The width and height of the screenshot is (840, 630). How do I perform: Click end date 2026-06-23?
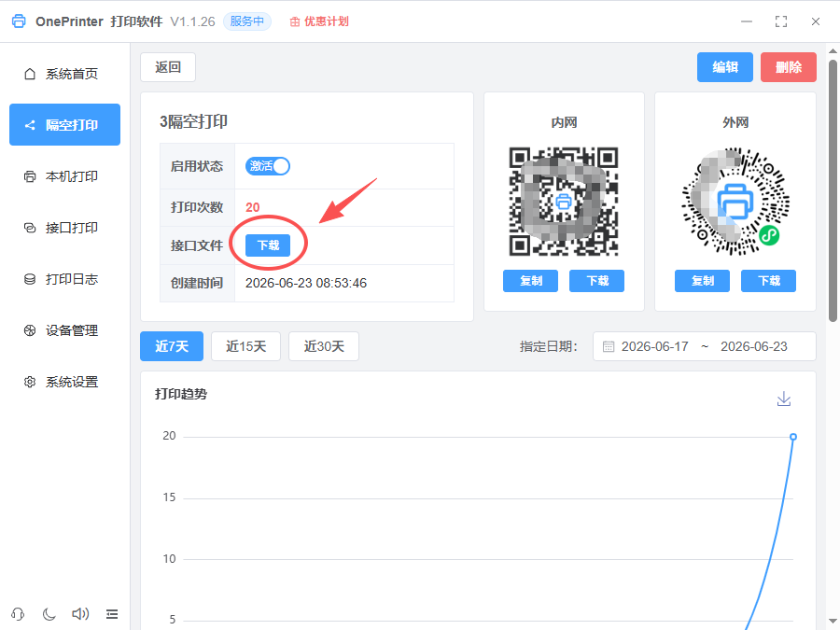pos(754,346)
